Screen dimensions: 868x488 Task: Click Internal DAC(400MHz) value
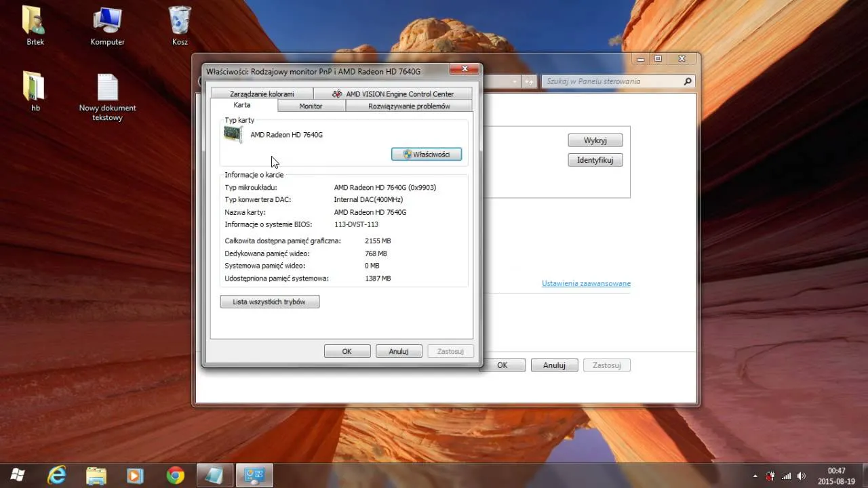point(368,200)
